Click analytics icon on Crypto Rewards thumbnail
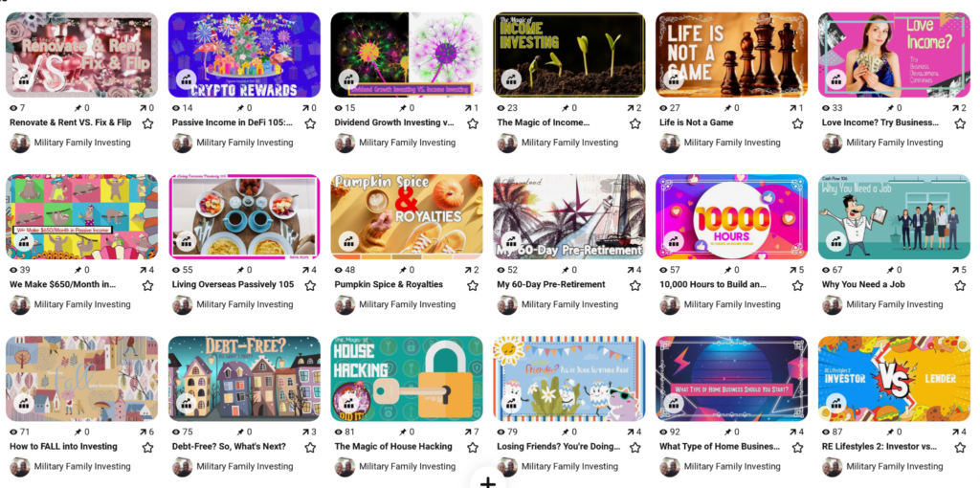This screenshot has width=980, height=488. pos(187,80)
